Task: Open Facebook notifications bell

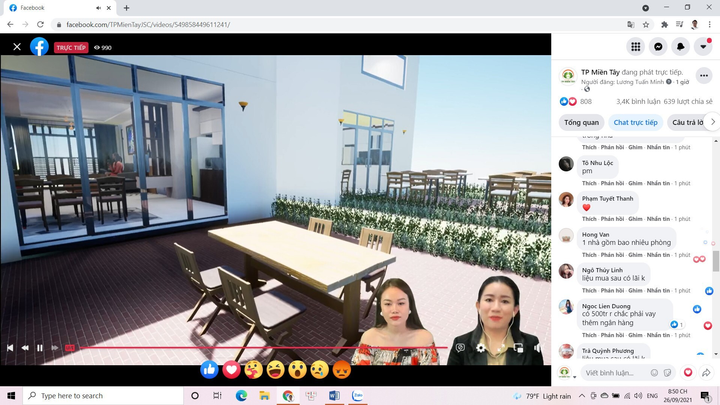Action: point(681,47)
